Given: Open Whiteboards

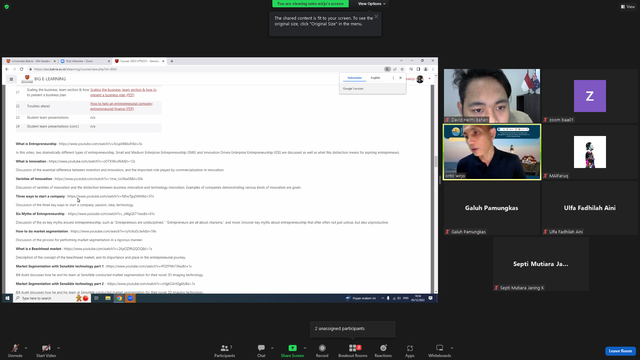Looking at the screenshot, I should pos(439,350).
